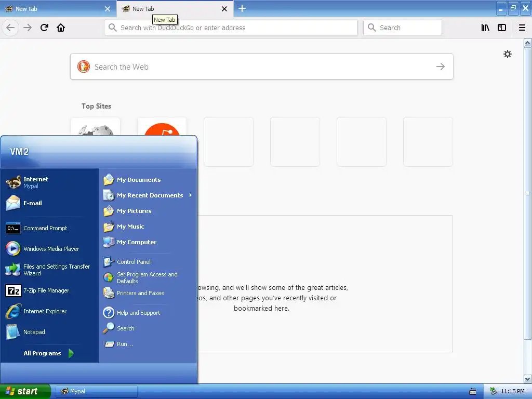Open new tab page gear settings
This screenshot has height=399, width=532.
[507, 54]
